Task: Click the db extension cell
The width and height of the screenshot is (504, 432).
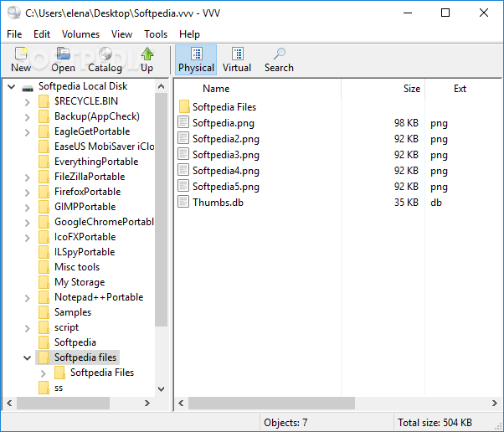Action: 436,203
